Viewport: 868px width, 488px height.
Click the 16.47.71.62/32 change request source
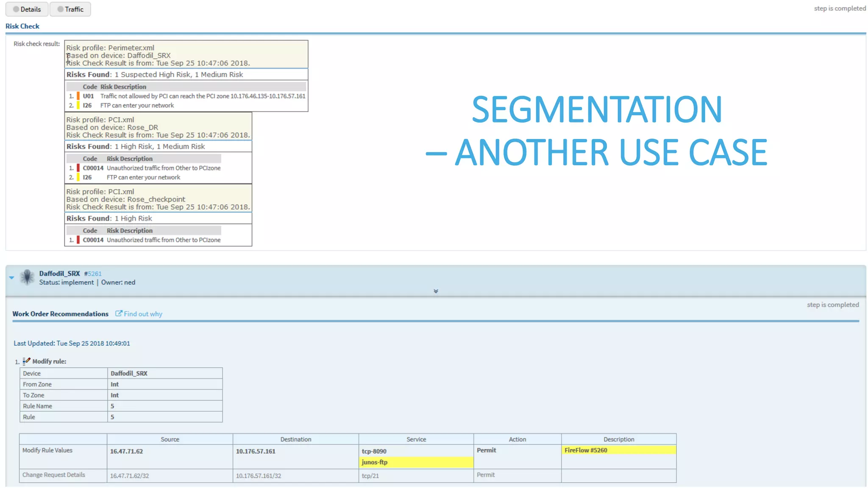130,476
